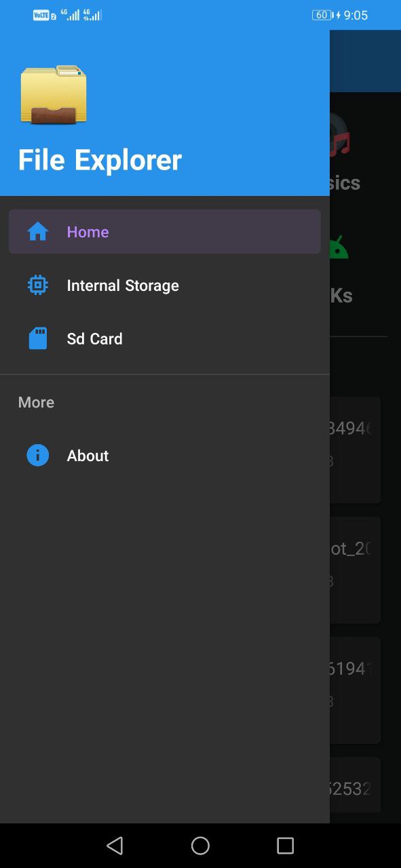Select the blue Home icon in the drawer
Screen dimensions: 401x868
(x=37, y=231)
